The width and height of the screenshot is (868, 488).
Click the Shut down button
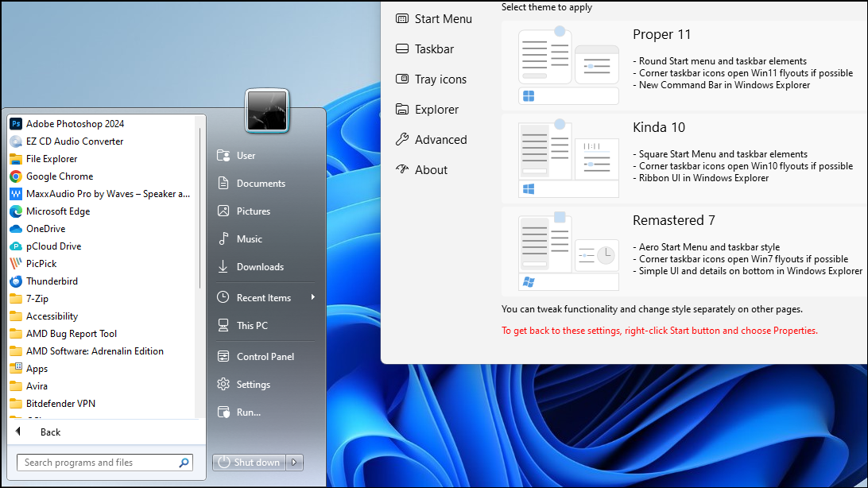click(x=250, y=463)
